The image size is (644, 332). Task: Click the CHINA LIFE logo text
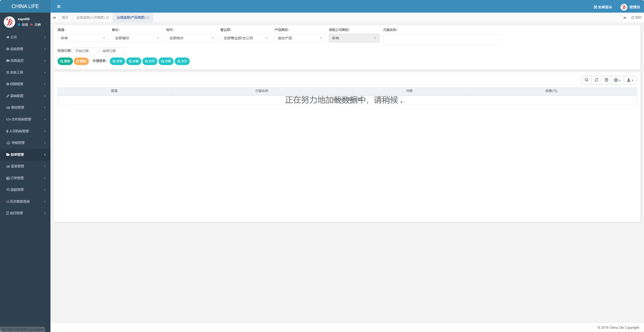point(25,6)
